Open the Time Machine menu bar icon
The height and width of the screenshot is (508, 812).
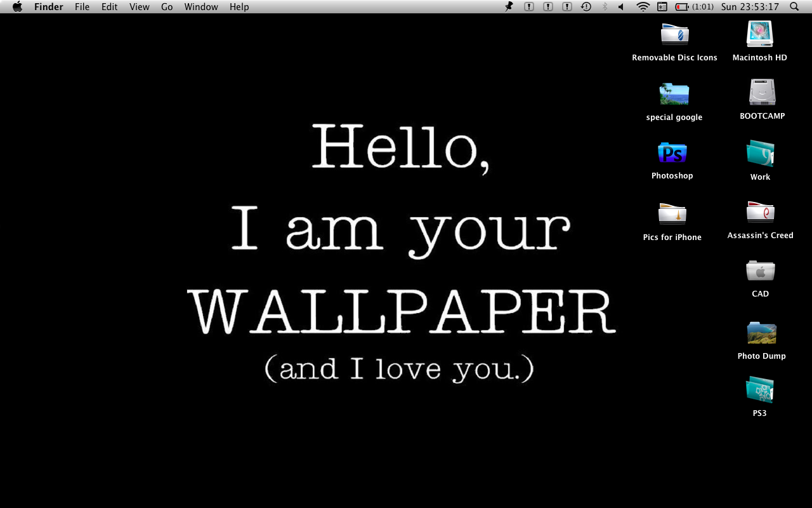click(585, 6)
